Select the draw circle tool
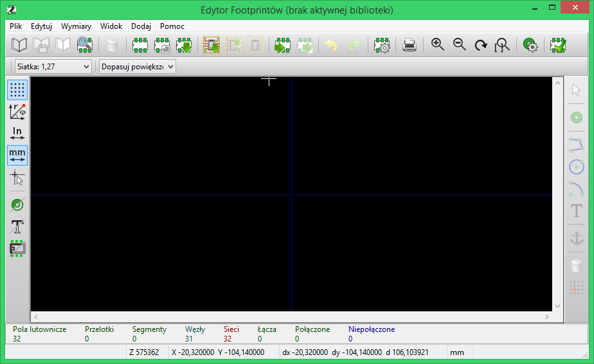This screenshot has width=594, height=364. pos(577,167)
